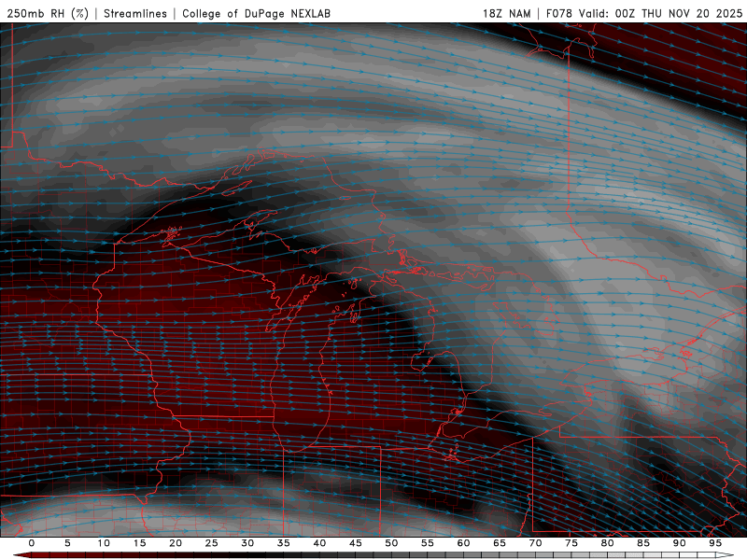Screen dimensions: 747x560
Task: Select the colorbar tick label "40"
Action: [319, 543]
